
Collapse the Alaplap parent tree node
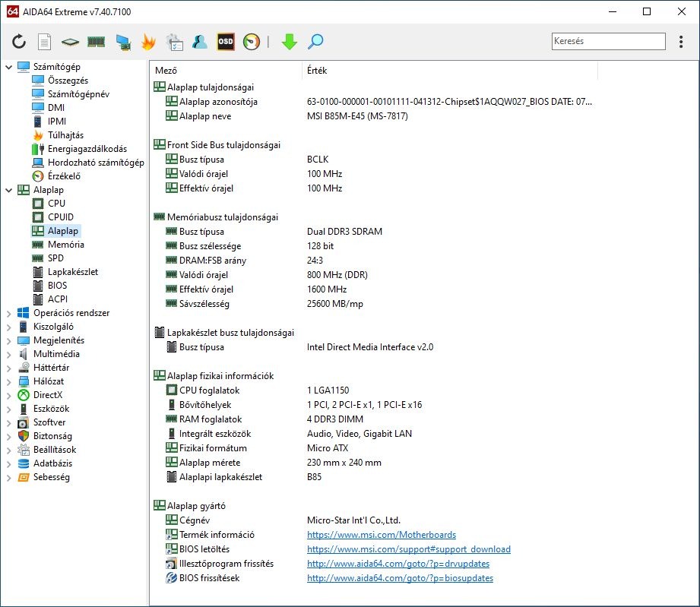8,190
